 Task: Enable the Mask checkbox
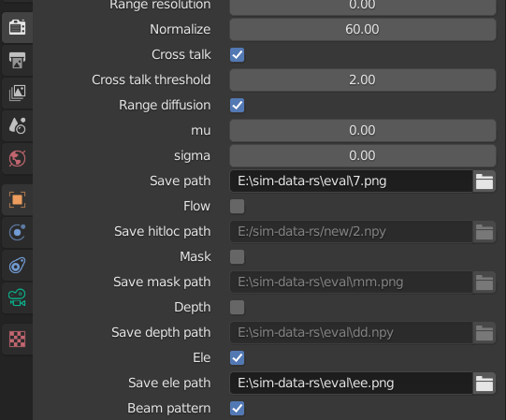tap(237, 256)
